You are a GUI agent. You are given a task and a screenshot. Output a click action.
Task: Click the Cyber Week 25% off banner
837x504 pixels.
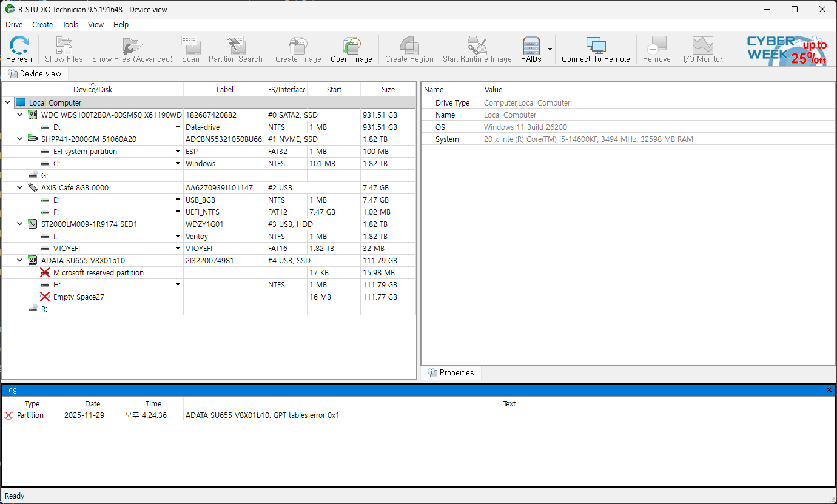(787, 50)
